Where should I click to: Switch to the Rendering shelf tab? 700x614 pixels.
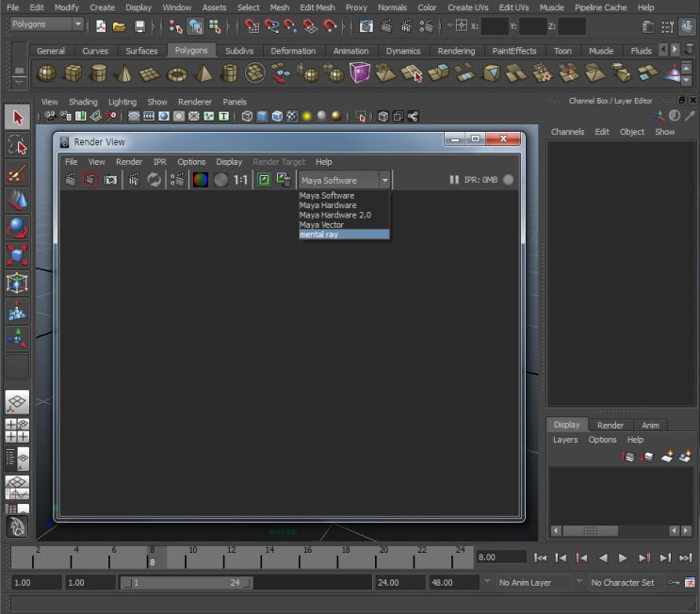coord(456,51)
